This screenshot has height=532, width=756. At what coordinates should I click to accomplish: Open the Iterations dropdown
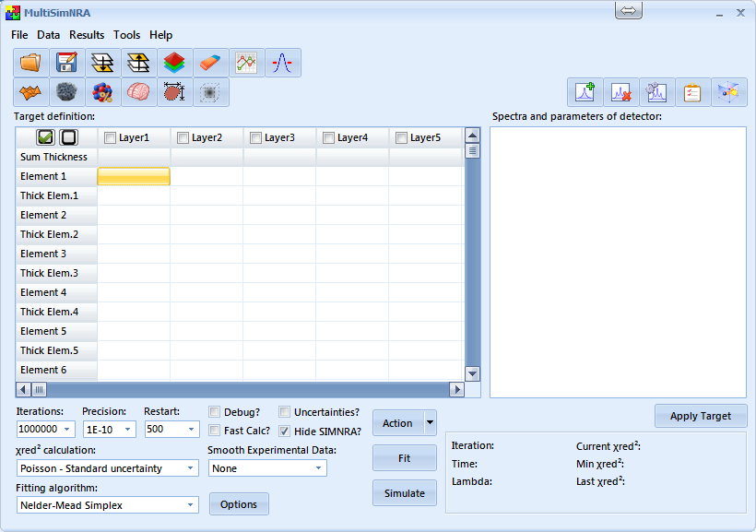tap(67, 429)
